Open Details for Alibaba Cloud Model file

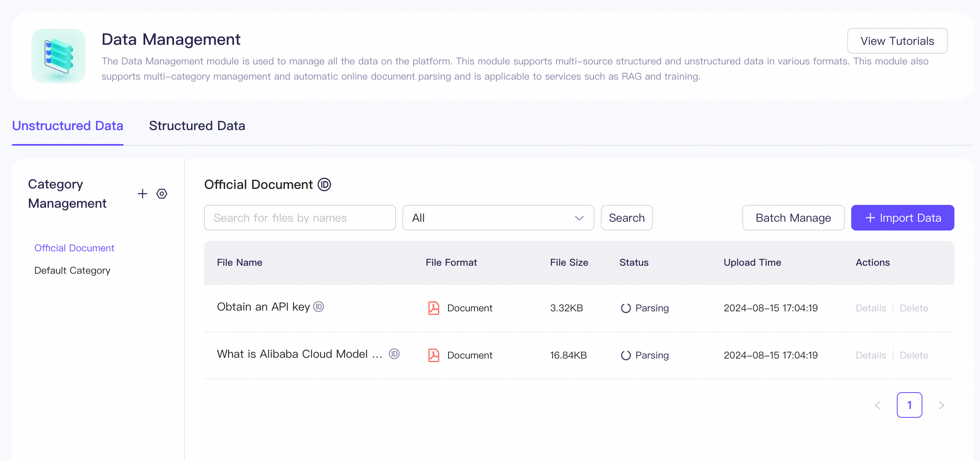pyautogui.click(x=871, y=355)
